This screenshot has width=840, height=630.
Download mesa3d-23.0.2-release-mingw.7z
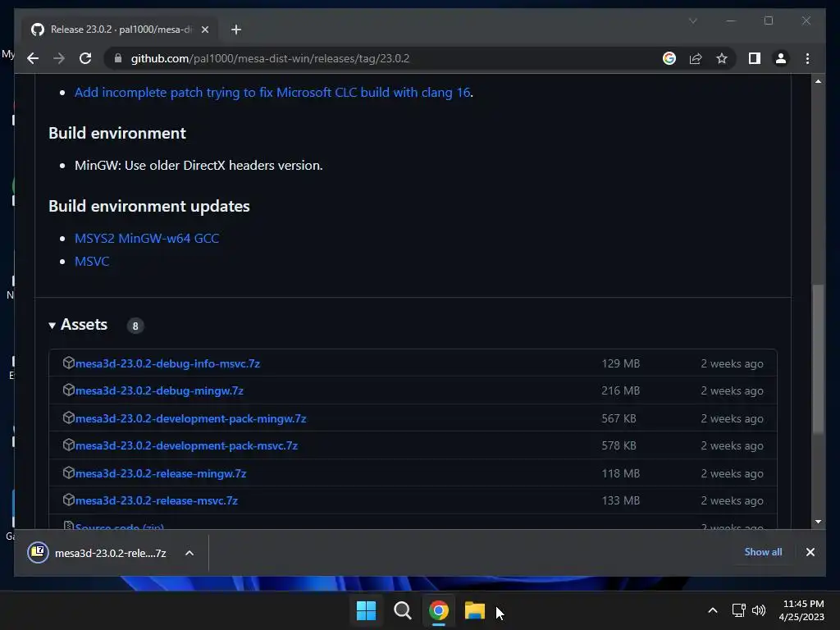(161, 473)
